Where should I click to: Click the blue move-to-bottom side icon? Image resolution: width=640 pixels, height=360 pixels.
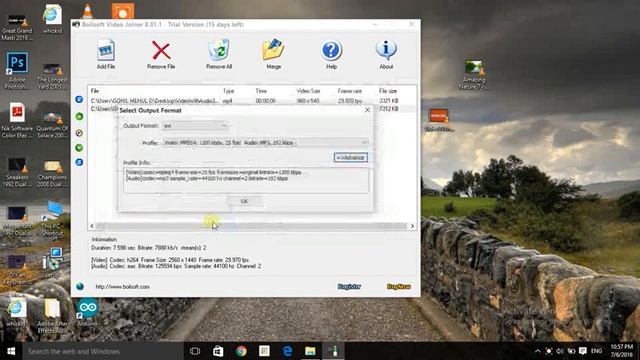click(80, 162)
